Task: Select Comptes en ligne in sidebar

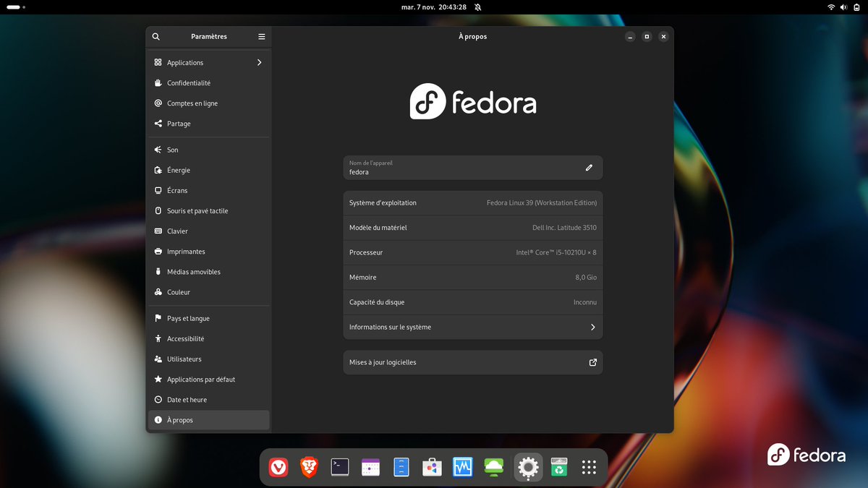Action: click(x=208, y=103)
